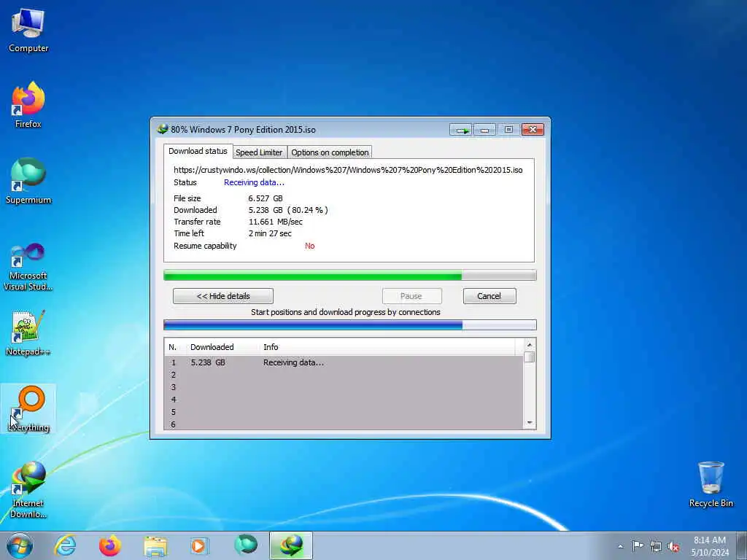Image resolution: width=747 pixels, height=560 pixels.
Task: Show hidden tray icons arrow
Action: (x=620, y=547)
